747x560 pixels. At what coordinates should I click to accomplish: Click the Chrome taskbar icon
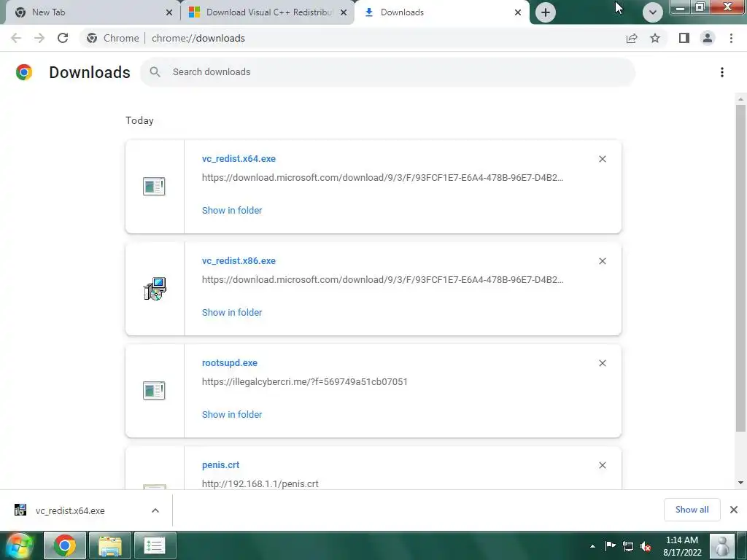[65, 545]
